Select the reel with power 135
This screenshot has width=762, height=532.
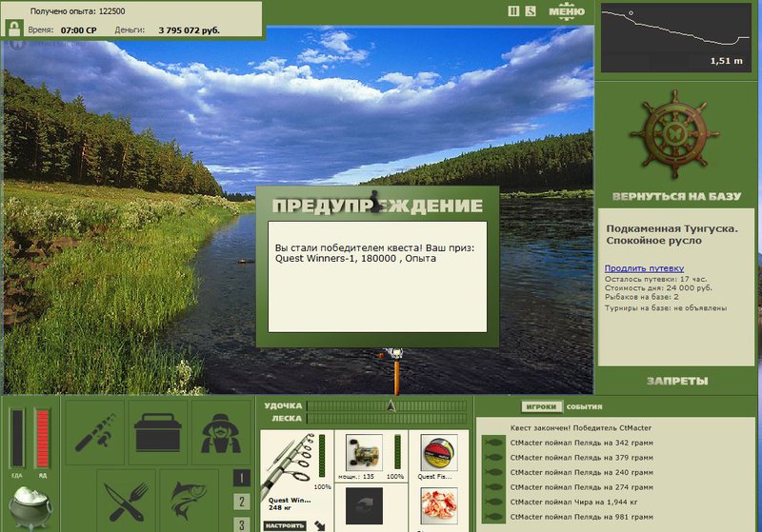364,452
